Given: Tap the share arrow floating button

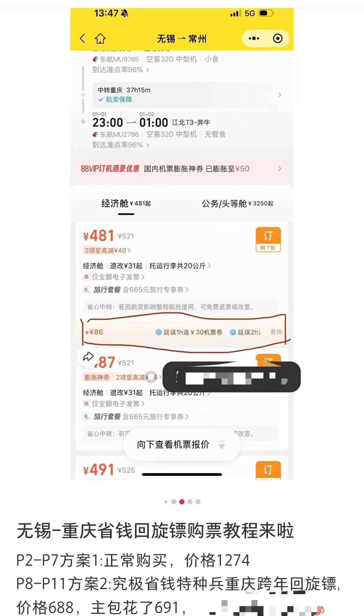Looking at the screenshot, I should pos(88,356).
